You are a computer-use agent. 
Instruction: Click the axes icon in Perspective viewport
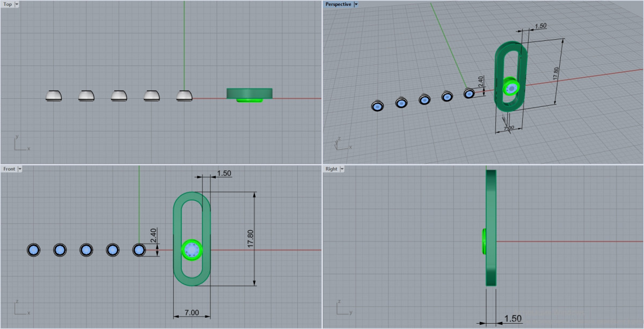(x=341, y=142)
